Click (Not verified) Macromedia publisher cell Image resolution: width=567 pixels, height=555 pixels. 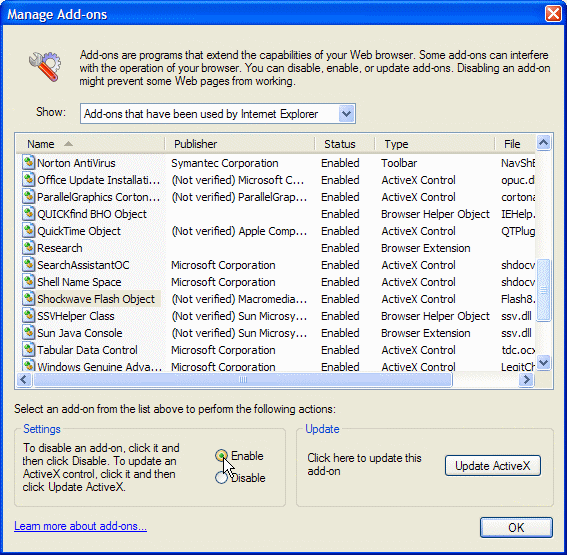(x=239, y=299)
